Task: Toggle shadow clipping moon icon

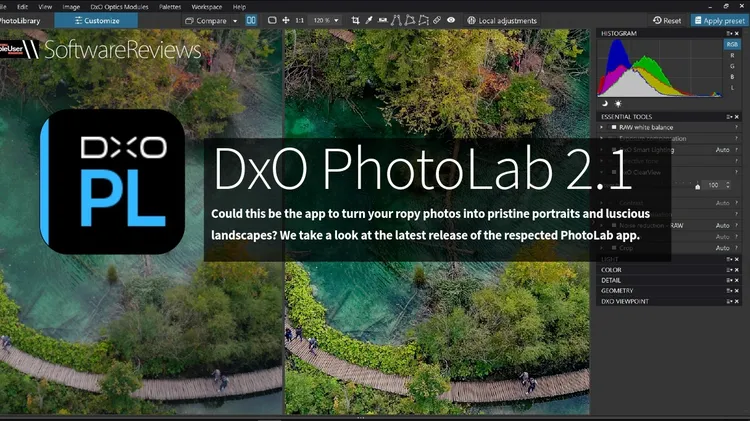Action: (x=605, y=103)
